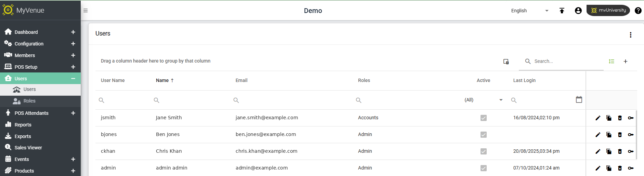Viewport: 644px width, 176px height.
Task: Click the green list view icon
Action: [x=612, y=62]
